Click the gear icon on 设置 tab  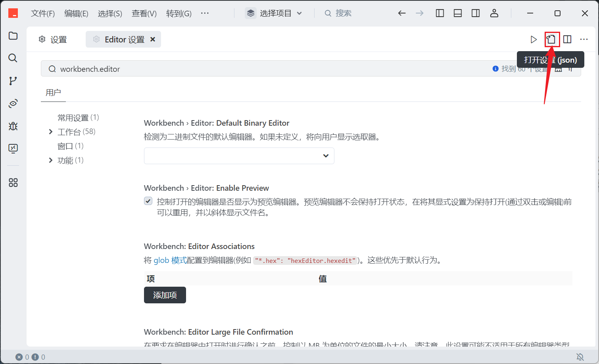pos(42,39)
